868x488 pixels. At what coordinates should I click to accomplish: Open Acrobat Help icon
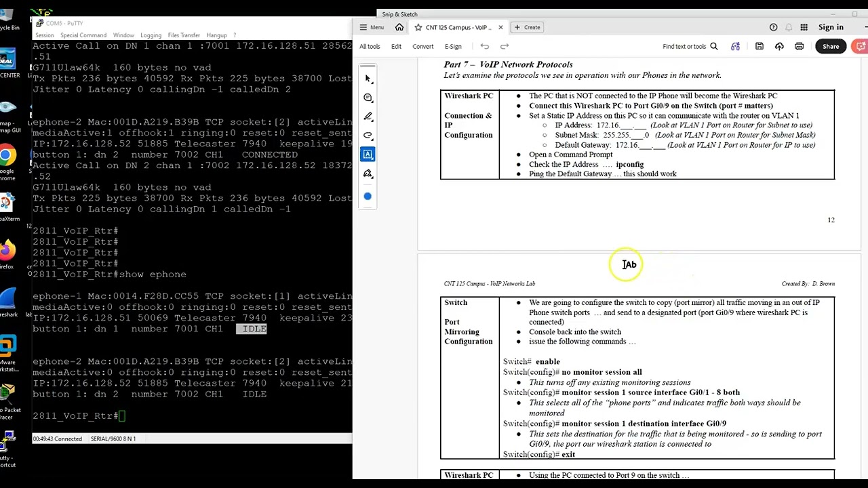pos(774,27)
